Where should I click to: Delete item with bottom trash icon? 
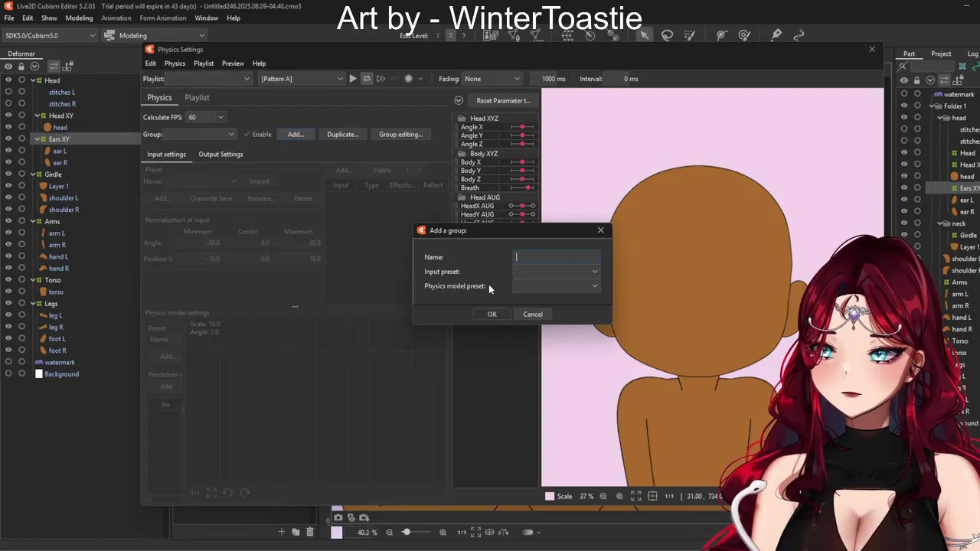[309, 532]
